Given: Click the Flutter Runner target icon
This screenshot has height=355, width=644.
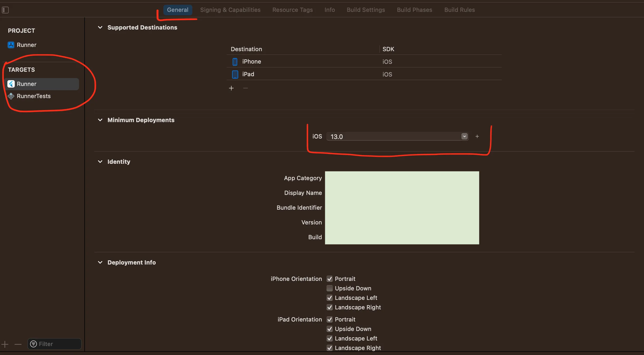Looking at the screenshot, I should pyautogui.click(x=11, y=84).
